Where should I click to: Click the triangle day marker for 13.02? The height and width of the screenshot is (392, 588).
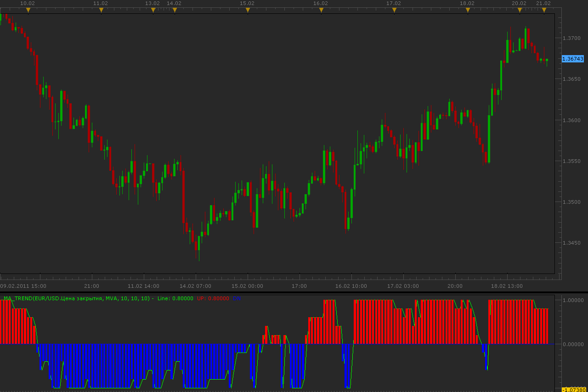point(153,10)
